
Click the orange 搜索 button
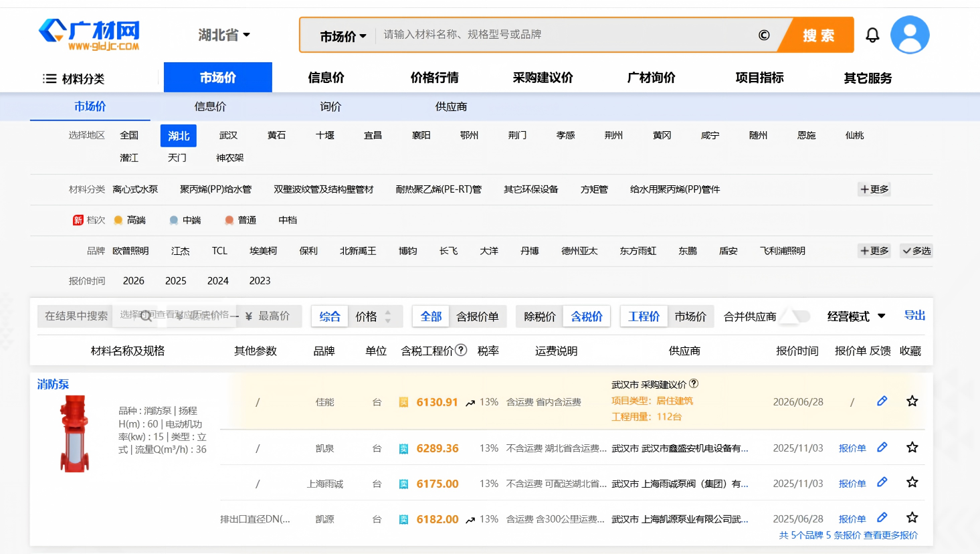(x=819, y=35)
